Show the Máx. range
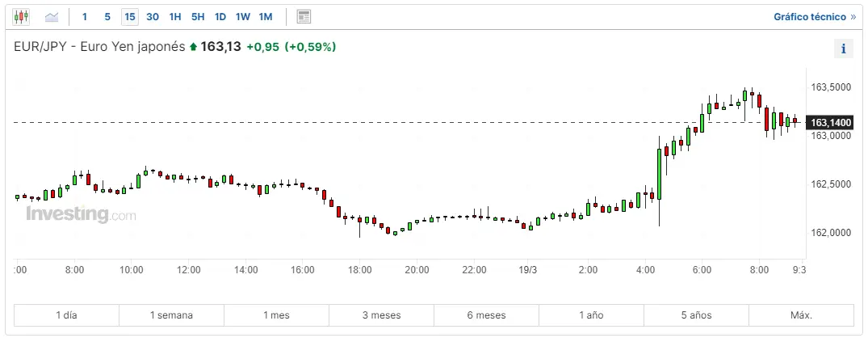The height and width of the screenshot is (342, 868). click(802, 315)
